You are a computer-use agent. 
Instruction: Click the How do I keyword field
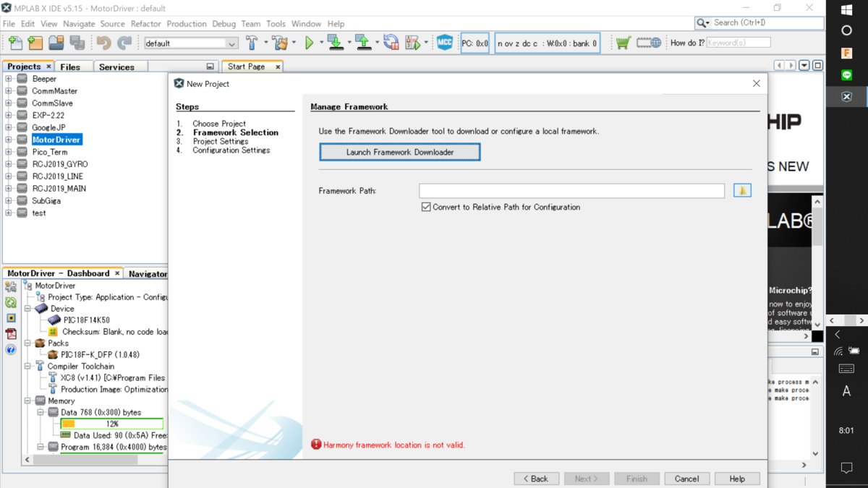[x=738, y=43]
